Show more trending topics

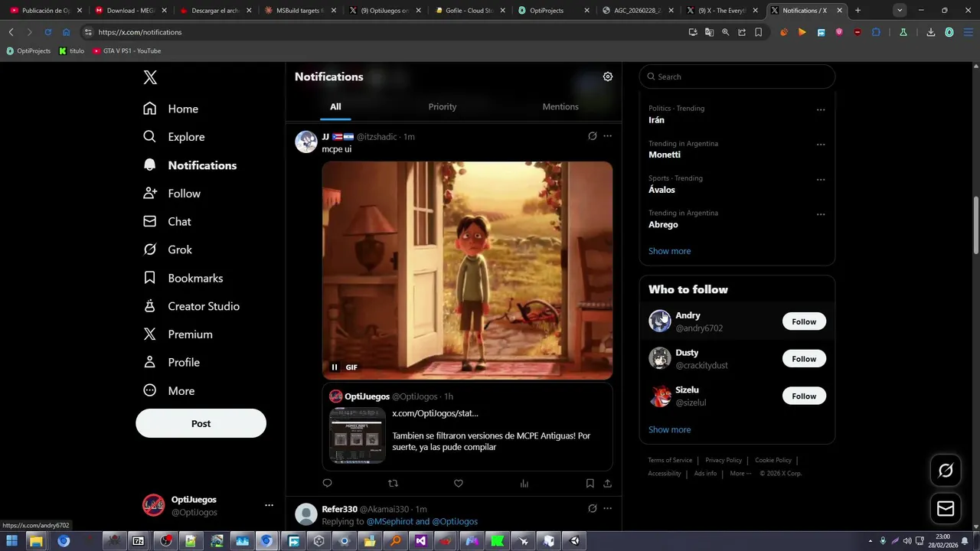pos(669,251)
